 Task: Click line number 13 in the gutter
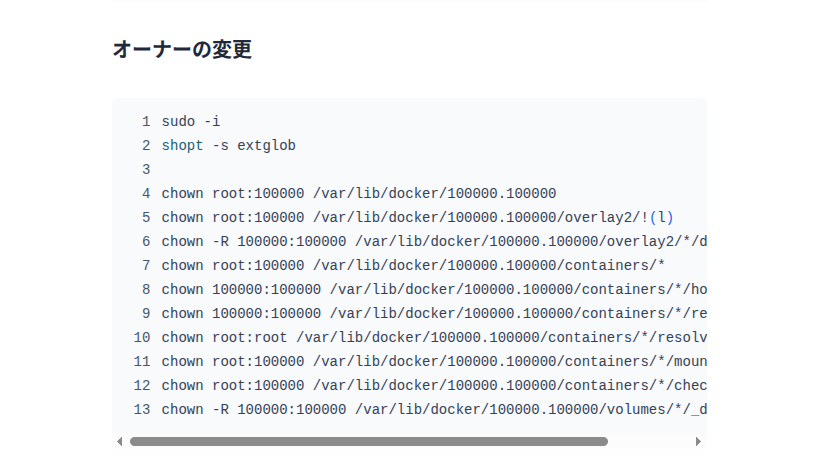click(141, 410)
